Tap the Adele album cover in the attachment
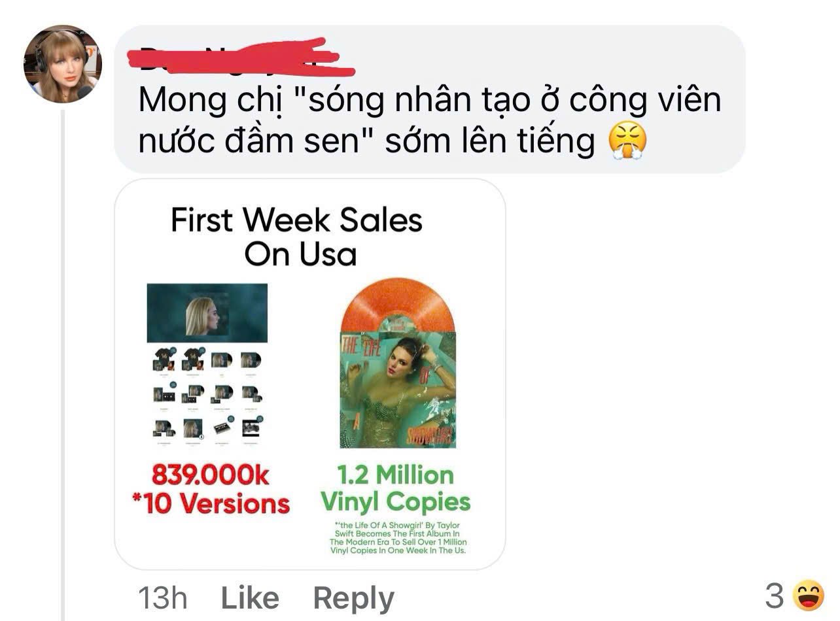Image resolution: width=840 pixels, height=621 pixels. pos(207,313)
